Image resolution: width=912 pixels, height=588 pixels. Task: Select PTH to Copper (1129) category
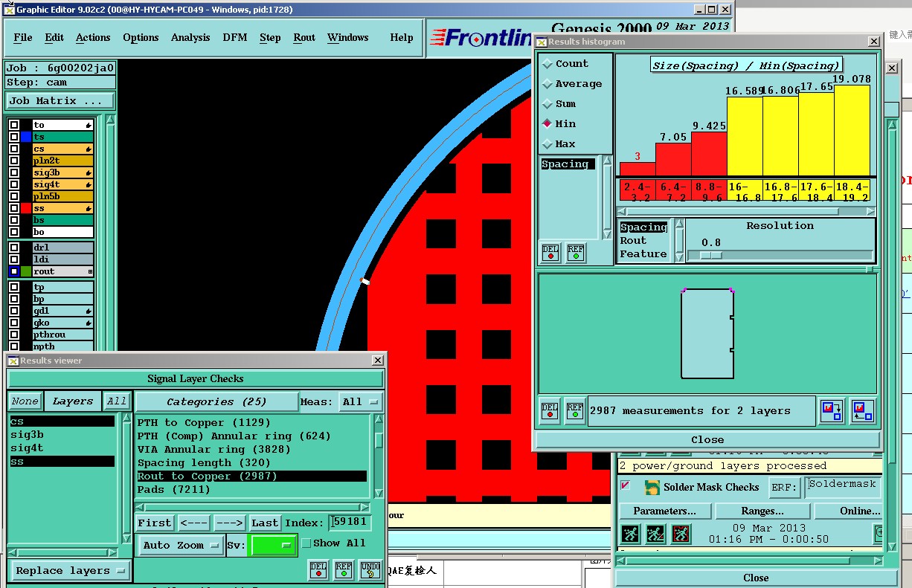(x=251, y=423)
